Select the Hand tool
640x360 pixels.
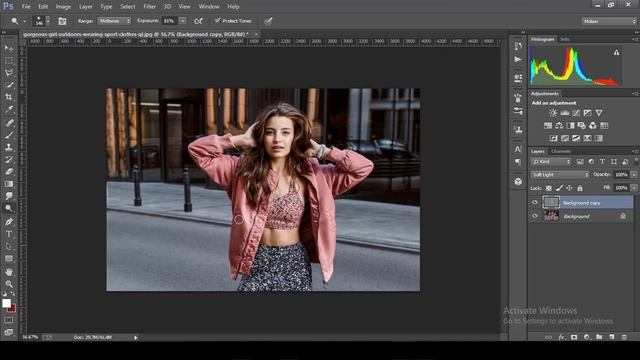[9, 271]
